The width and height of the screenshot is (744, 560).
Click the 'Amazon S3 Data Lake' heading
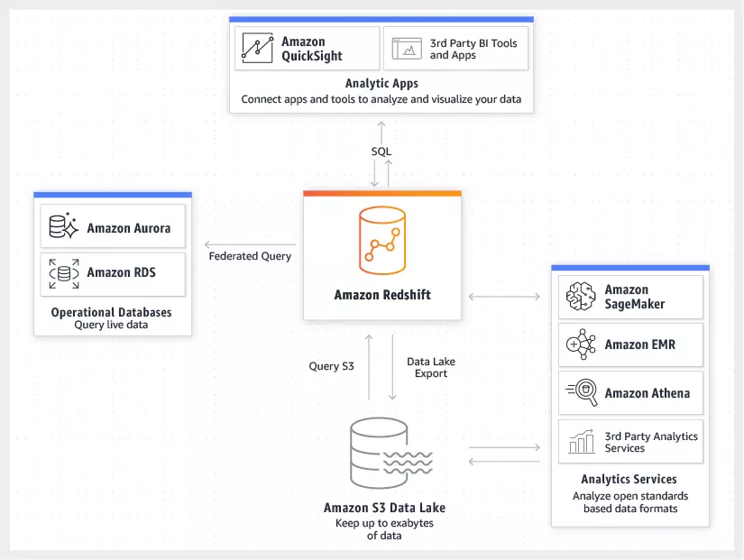(x=384, y=508)
